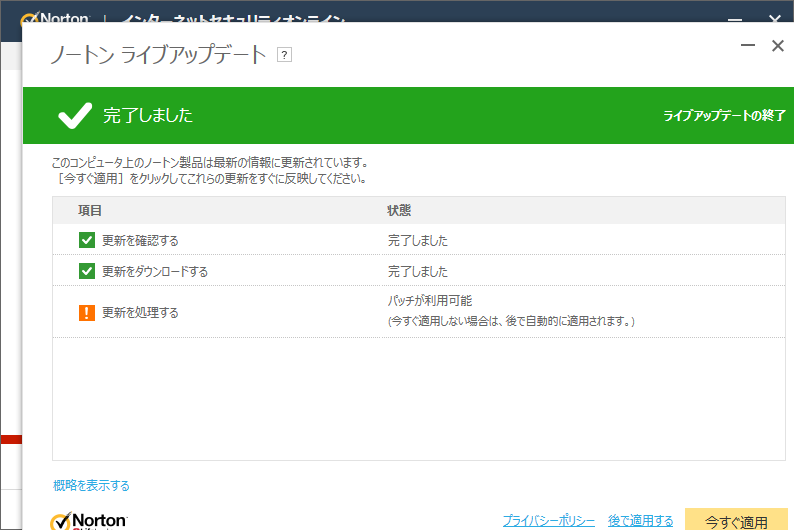Select the 更新を処理する row label
This screenshot has height=530, width=794.
point(140,313)
